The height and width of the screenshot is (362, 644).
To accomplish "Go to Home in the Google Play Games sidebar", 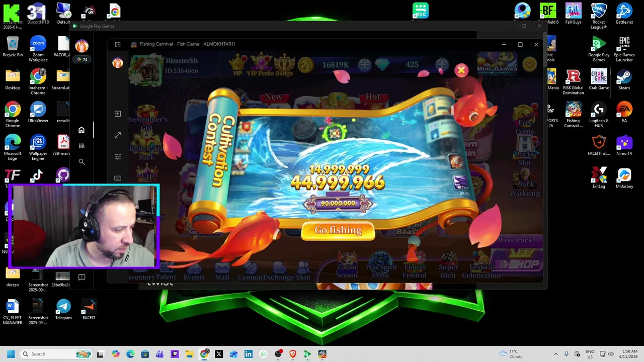I will tap(82, 130).
